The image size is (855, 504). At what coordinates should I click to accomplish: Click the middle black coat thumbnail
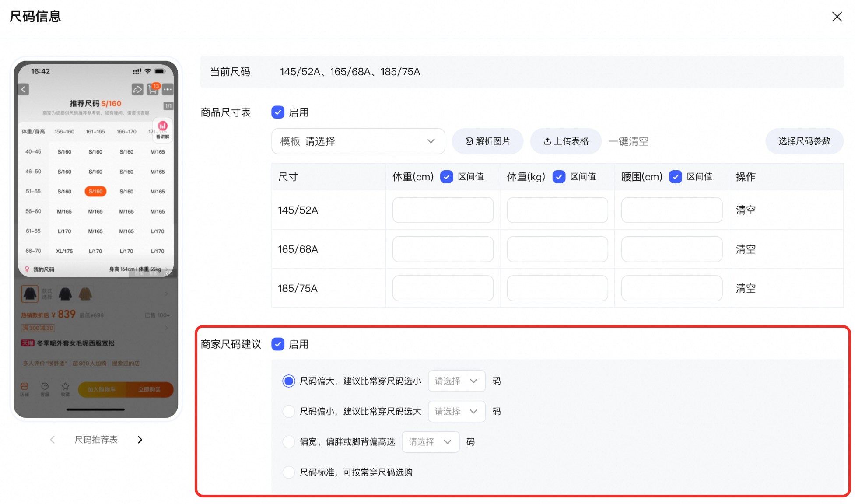(x=65, y=294)
